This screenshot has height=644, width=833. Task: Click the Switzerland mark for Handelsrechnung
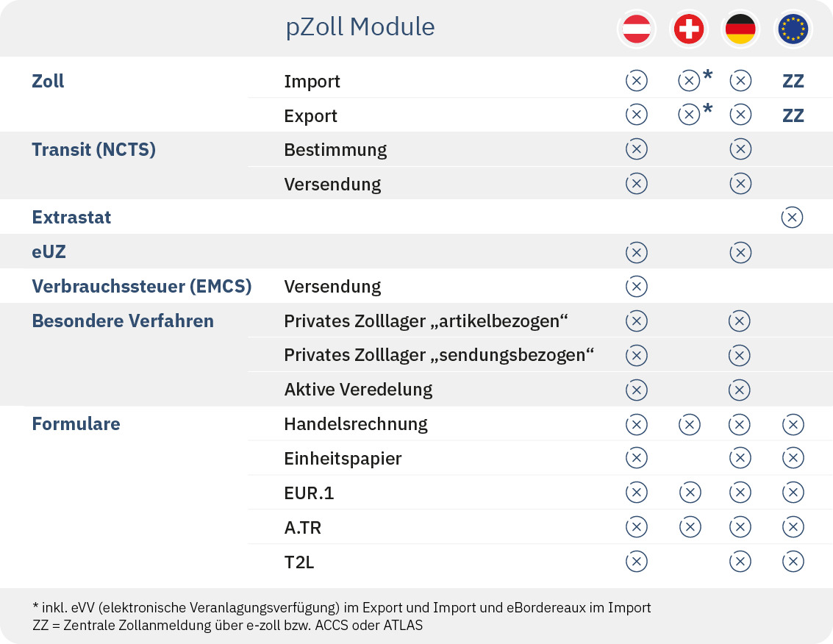point(689,424)
